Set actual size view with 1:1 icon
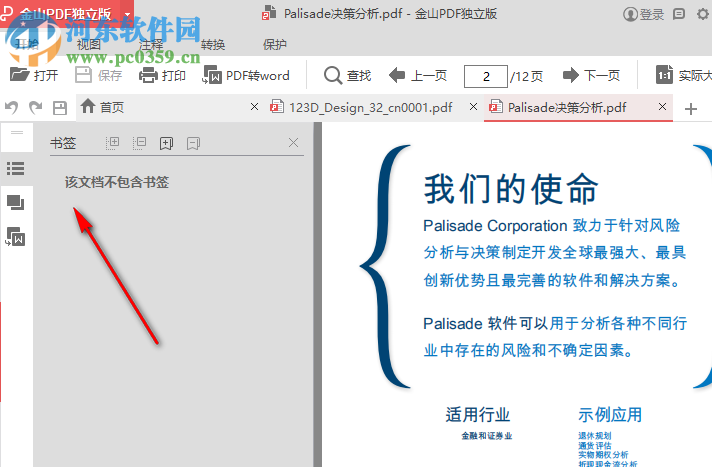 point(664,75)
